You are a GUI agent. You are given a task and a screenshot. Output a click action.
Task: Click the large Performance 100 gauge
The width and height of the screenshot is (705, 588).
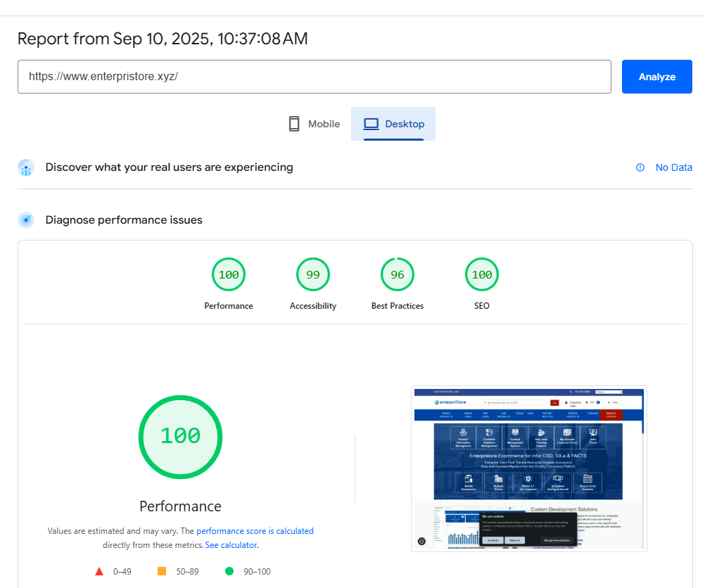pyautogui.click(x=180, y=437)
